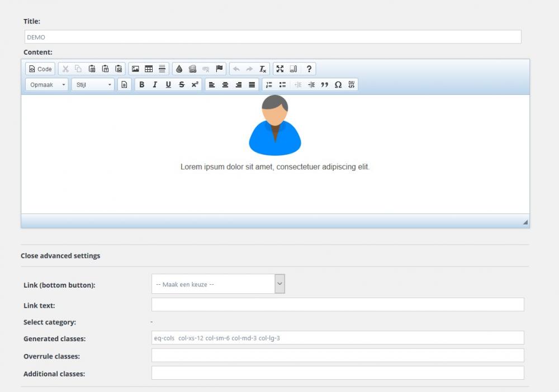The image size is (559, 392).
Task: Insert special character omega symbol
Action: (338, 85)
